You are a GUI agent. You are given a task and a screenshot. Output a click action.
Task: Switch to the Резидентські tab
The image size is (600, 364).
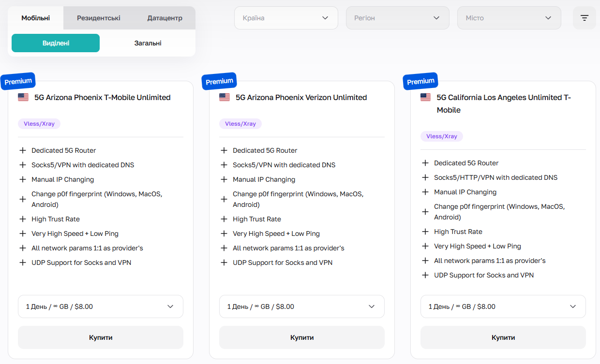99,18
